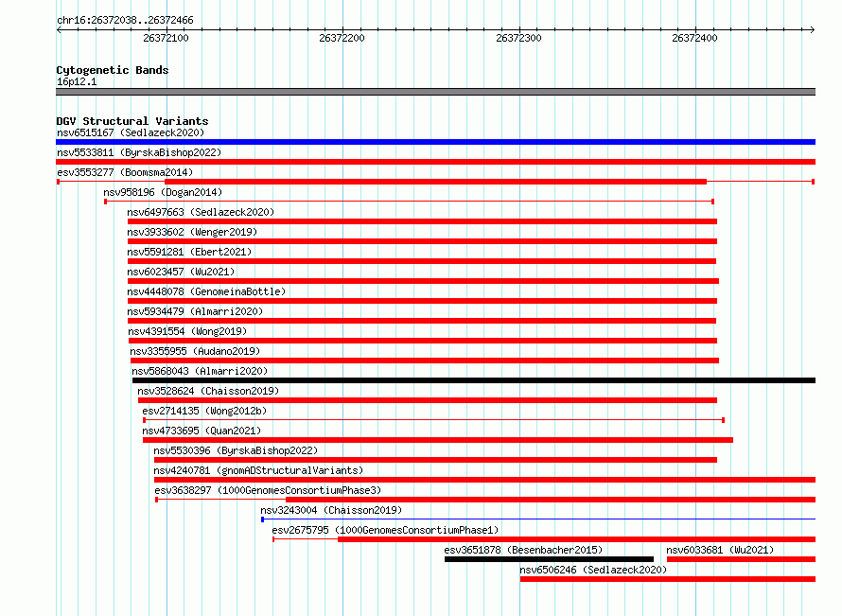Screen dimensions: 842x616
Task: Click the DGV Structural Variants track title
Action: coord(132,121)
